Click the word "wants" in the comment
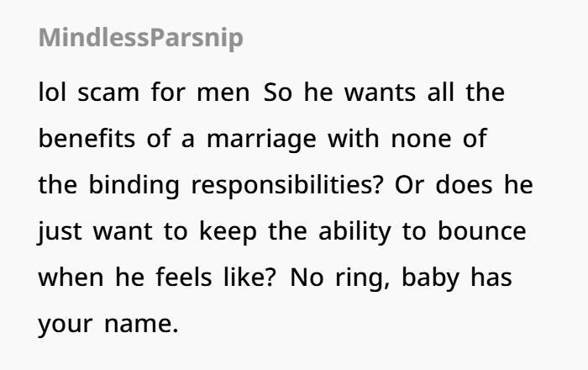The width and height of the screenshot is (588, 370). pyautogui.click(x=380, y=92)
